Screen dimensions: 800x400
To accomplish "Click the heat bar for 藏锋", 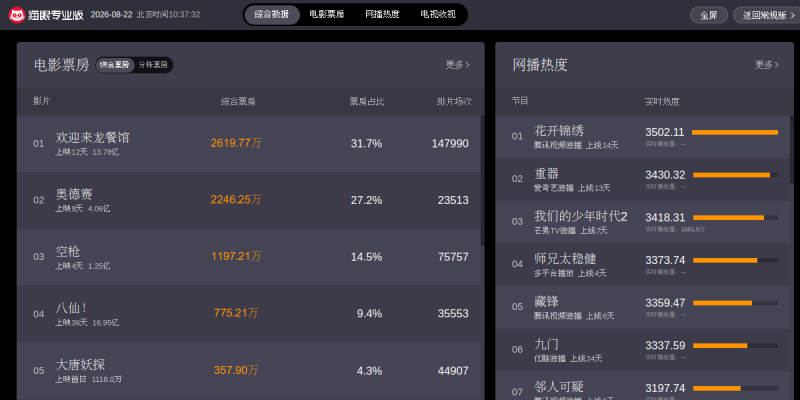I will (x=735, y=303).
